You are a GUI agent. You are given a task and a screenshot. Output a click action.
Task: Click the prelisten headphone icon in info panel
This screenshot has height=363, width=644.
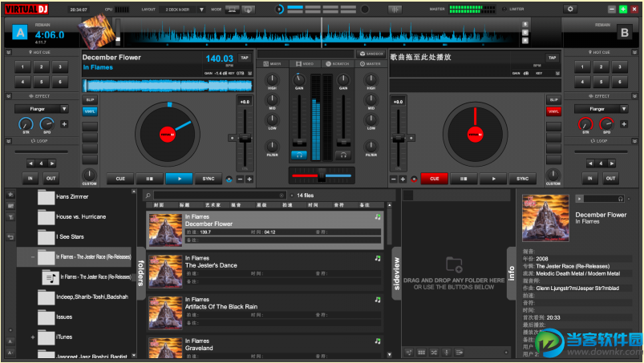click(621, 199)
